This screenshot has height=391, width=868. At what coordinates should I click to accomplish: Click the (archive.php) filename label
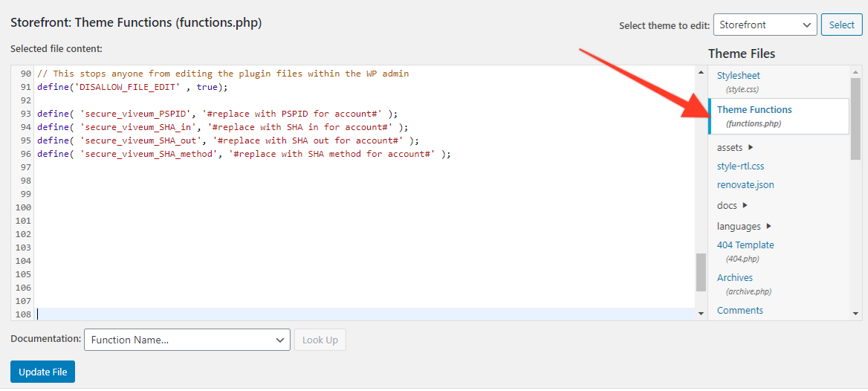(x=748, y=291)
